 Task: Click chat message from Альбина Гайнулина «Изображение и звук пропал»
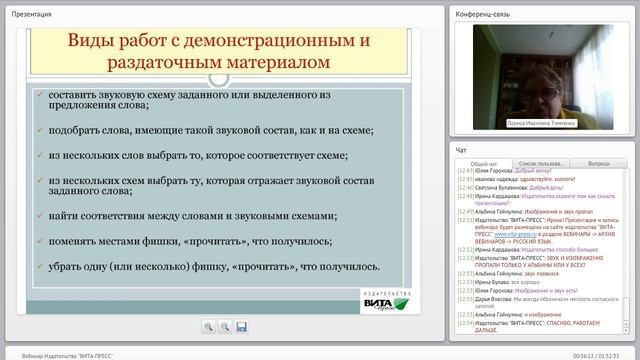(525, 211)
